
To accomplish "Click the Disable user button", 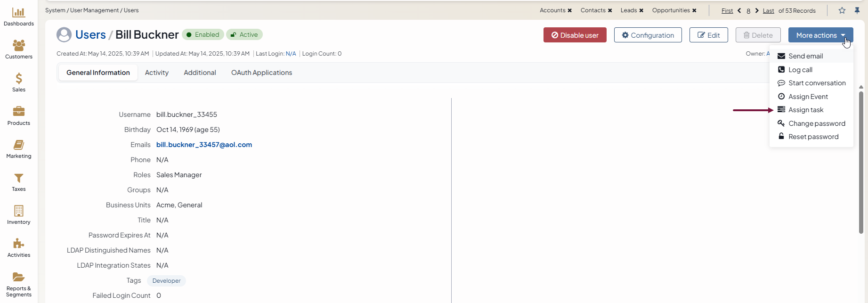I will click(575, 35).
